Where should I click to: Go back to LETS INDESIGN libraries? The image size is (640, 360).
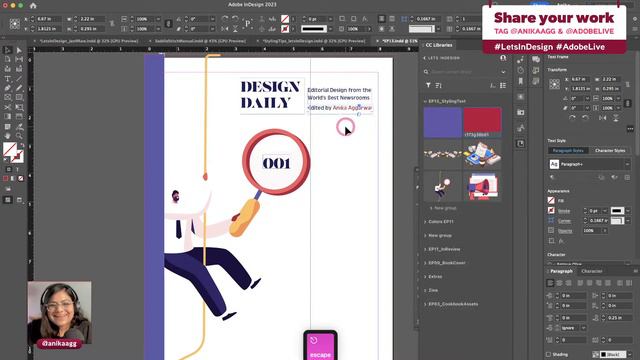[424, 58]
